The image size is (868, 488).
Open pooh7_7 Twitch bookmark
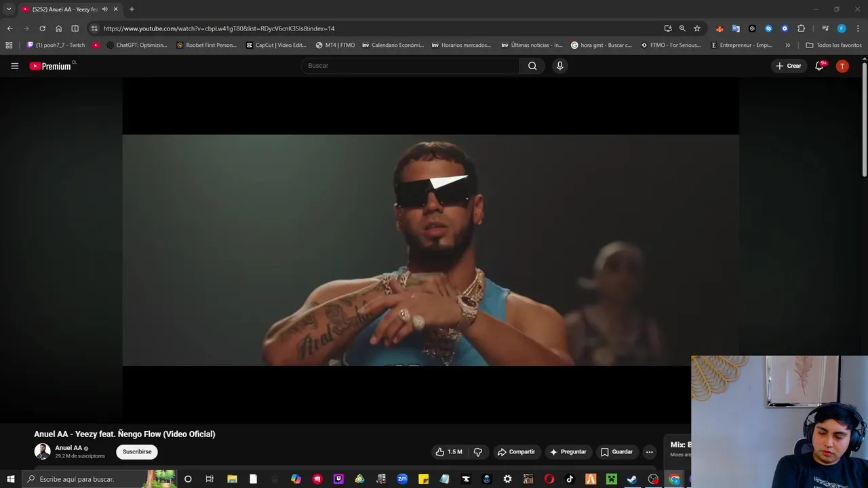tap(56, 45)
